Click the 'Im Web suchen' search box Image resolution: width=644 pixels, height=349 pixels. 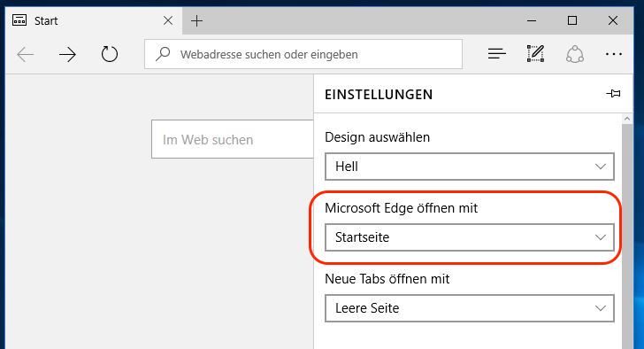click(x=233, y=139)
